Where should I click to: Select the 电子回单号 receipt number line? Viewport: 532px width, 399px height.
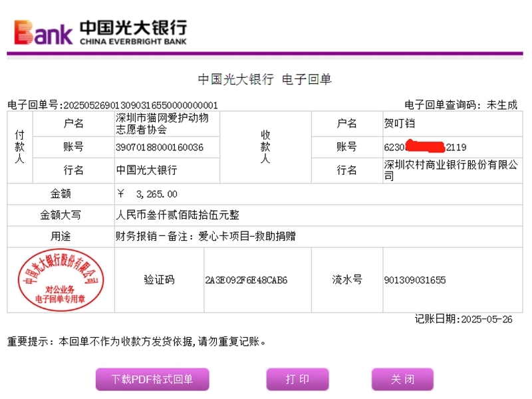coord(112,105)
